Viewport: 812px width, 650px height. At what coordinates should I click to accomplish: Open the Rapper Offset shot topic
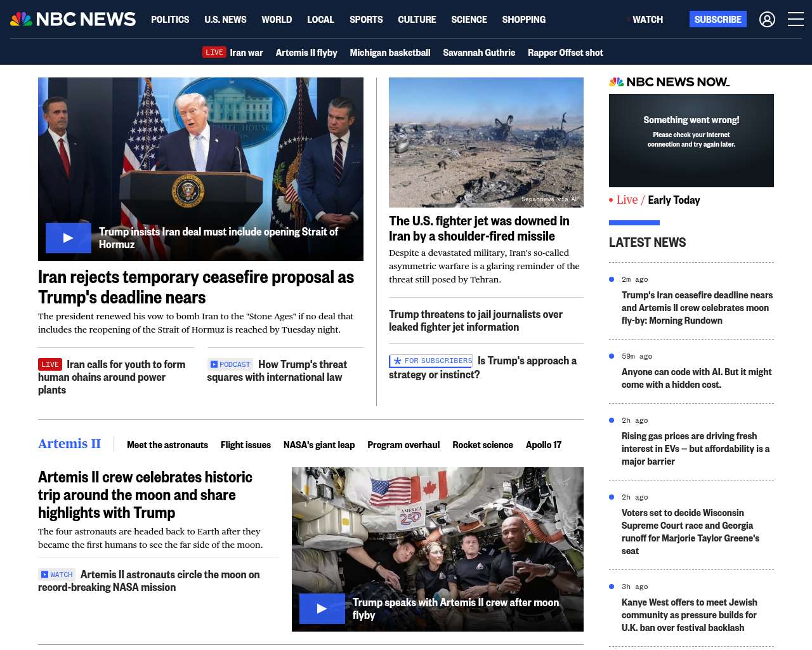[x=565, y=52]
